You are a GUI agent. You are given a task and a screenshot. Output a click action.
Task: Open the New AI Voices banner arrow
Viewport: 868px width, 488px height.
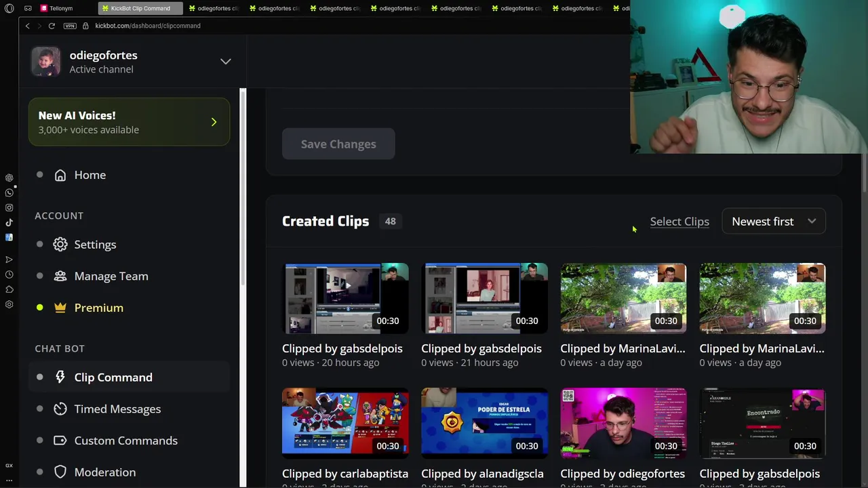[214, 122]
